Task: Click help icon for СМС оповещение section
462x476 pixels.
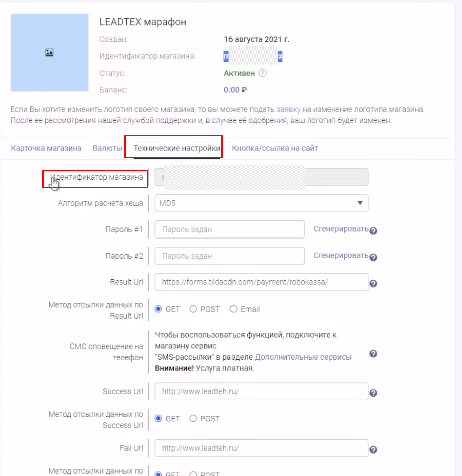Action: click(x=373, y=354)
